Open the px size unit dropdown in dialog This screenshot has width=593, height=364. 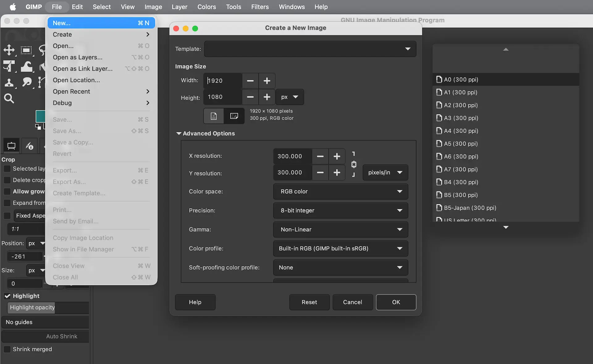[290, 97]
